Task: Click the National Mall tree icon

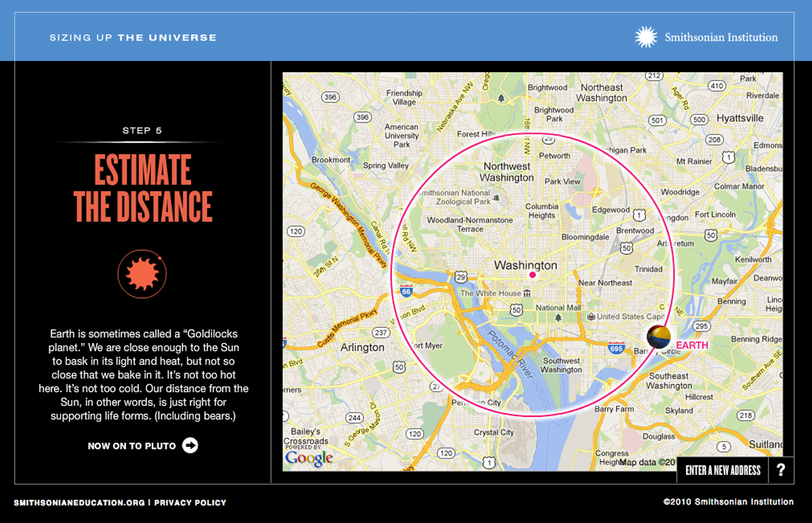Action: pos(558,317)
